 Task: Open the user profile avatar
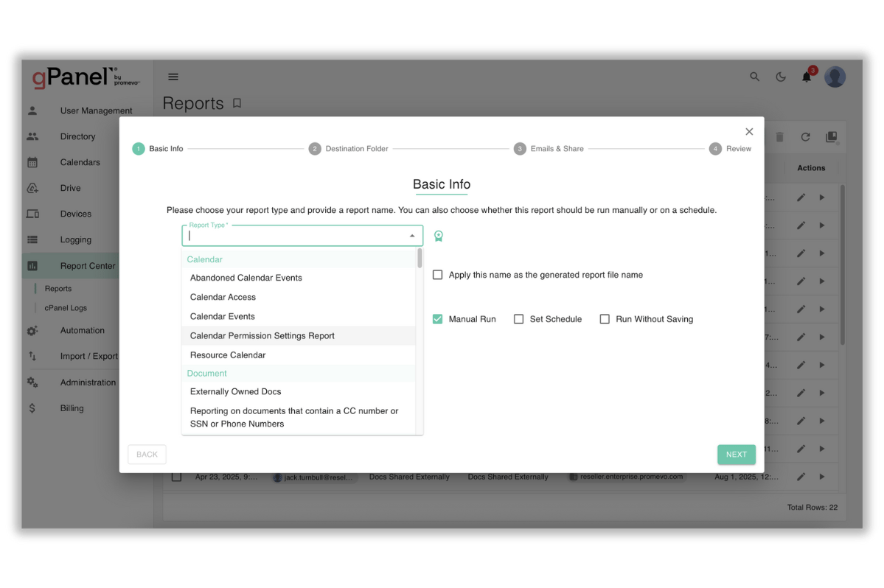point(835,77)
